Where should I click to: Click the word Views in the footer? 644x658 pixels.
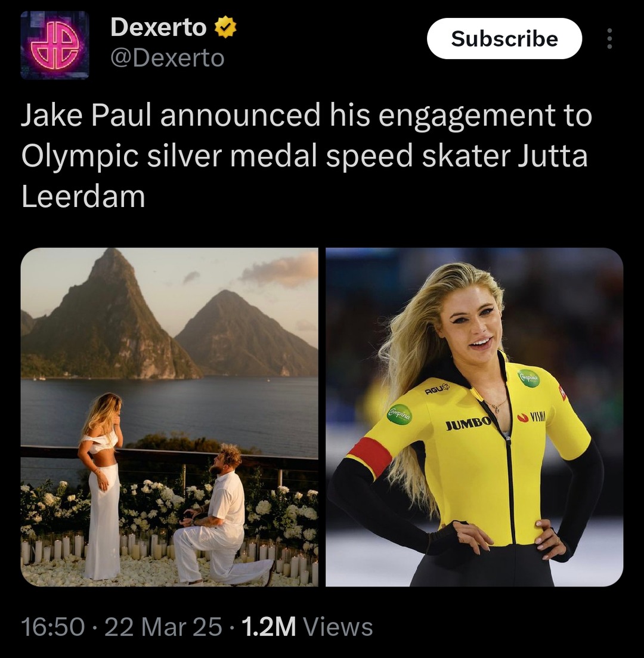[x=338, y=627]
